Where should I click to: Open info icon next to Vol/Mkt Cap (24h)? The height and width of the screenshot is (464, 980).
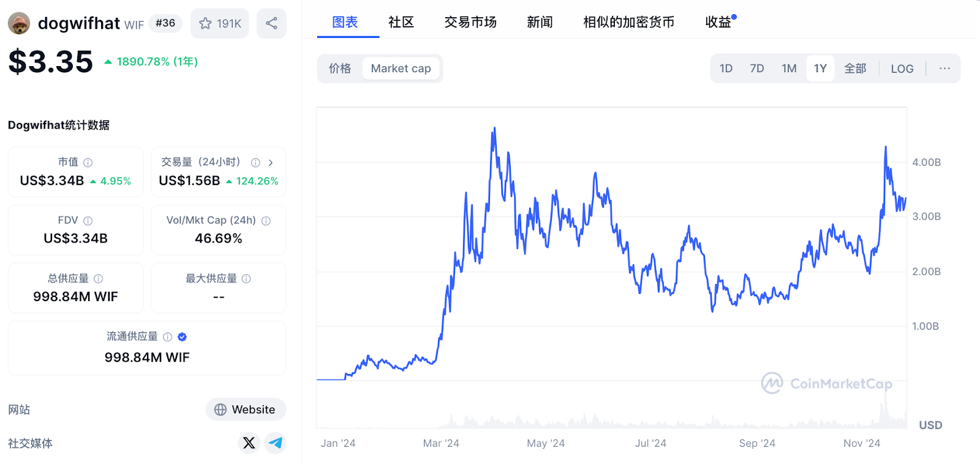pyautogui.click(x=266, y=221)
